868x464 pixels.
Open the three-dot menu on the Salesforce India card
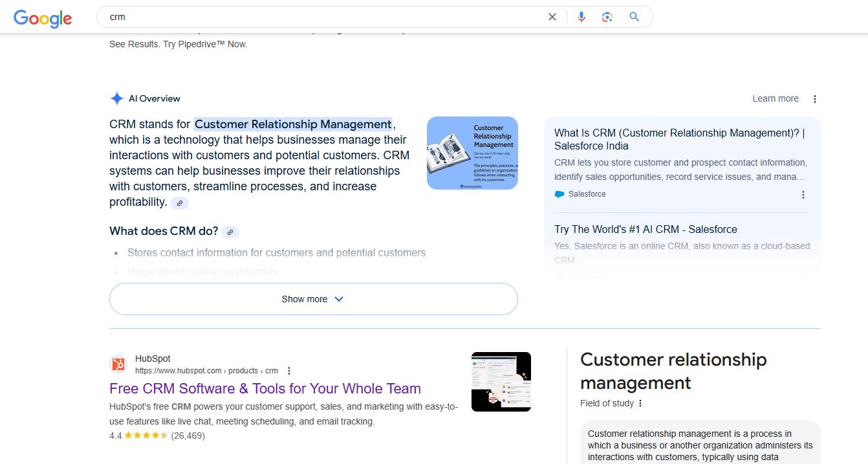coord(803,194)
